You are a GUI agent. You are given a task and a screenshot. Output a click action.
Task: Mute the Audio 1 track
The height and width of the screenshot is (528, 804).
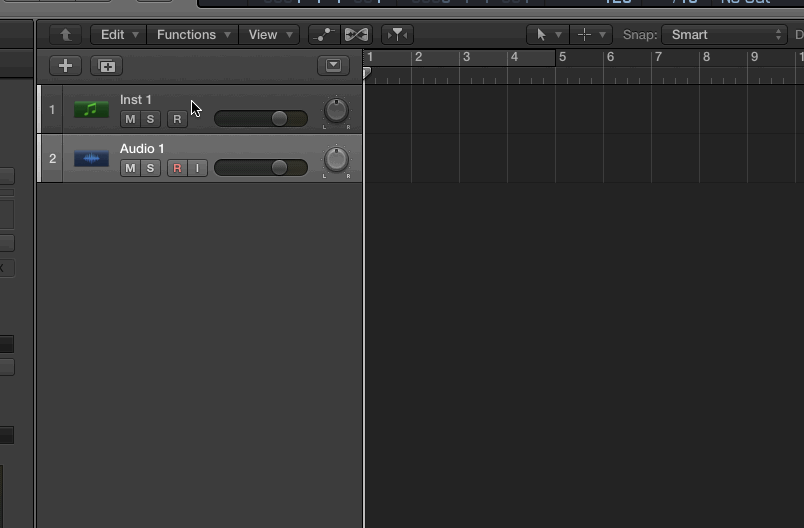tap(130, 168)
